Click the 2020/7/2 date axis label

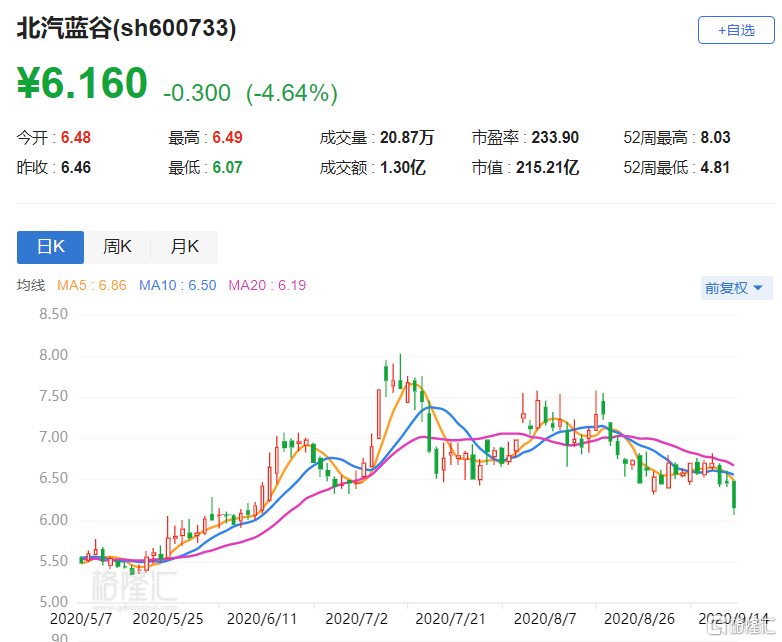tap(356, 619)
